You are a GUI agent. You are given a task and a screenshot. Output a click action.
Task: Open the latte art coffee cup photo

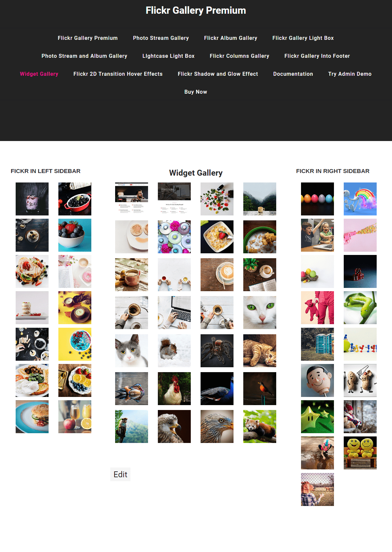(x=217, y=275)
